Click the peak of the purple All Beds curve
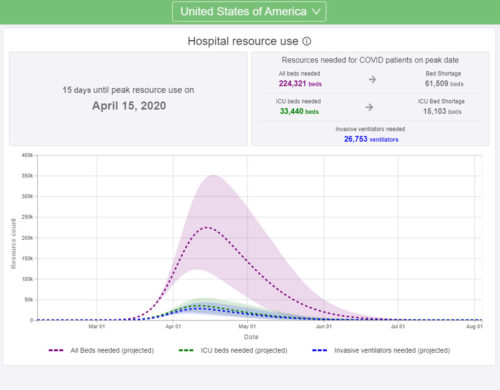 (x=207, y=227)
